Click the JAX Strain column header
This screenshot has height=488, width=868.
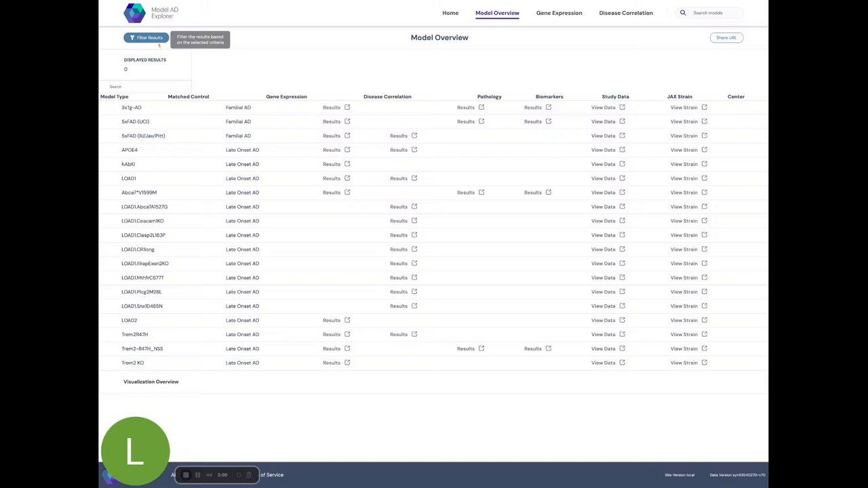679,97
